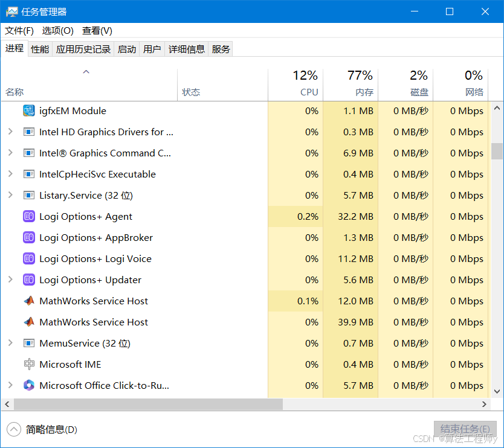Sort by the 状态 column header
The height and width of the screenshot is (448, 504).
[x=223, y=85]
